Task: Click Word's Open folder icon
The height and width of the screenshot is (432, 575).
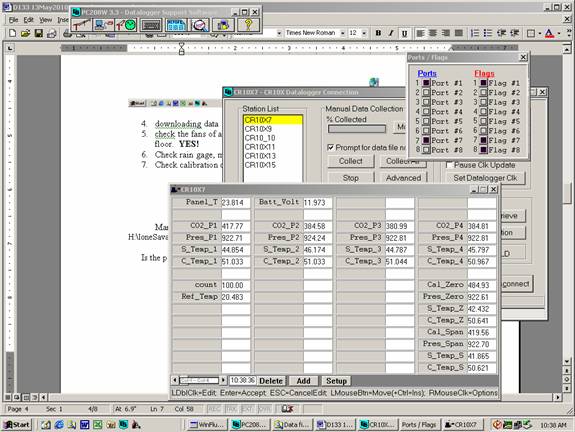Action: tap(25, 33)
